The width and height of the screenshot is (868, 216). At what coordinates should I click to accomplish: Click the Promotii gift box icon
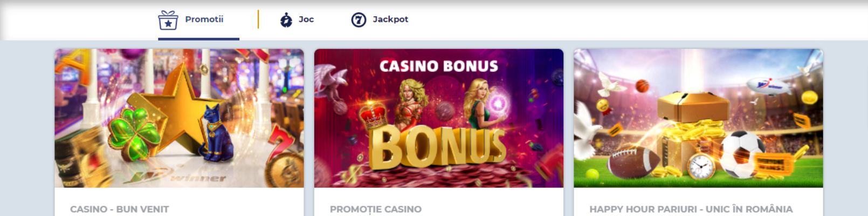point(168,21)
